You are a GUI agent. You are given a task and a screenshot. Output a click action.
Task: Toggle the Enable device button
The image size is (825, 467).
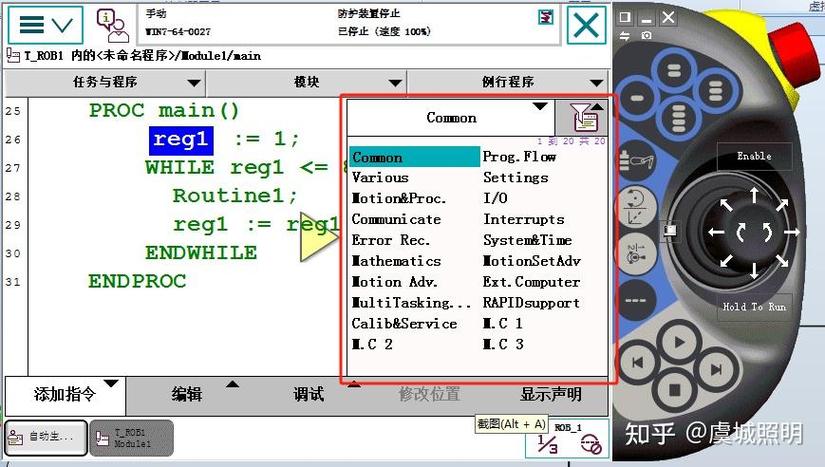[754, 156]
